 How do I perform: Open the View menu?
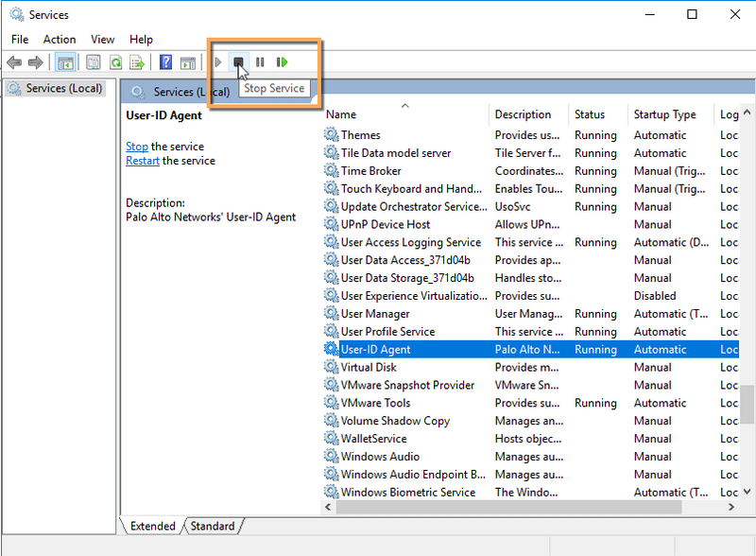[102, 39]
